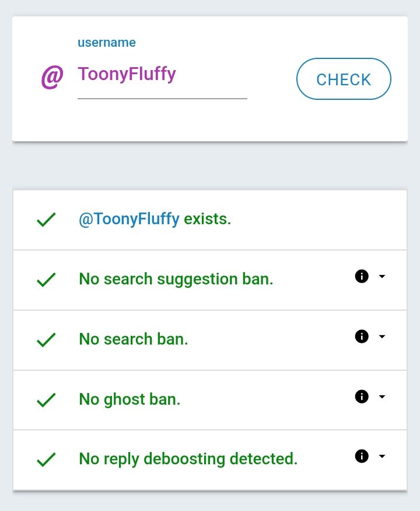
Task: Open the @ToonyFluffy profile link
Action: tap(129, 220)
